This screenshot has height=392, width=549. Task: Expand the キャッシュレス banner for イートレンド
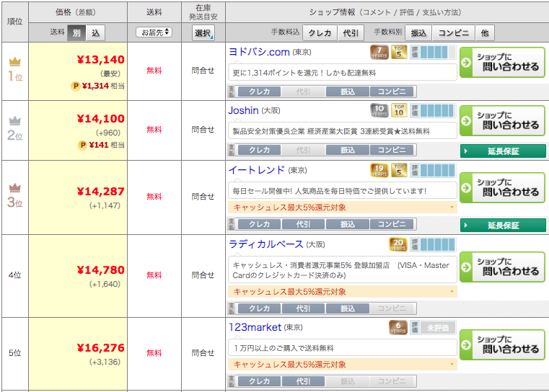coord(343,208)
